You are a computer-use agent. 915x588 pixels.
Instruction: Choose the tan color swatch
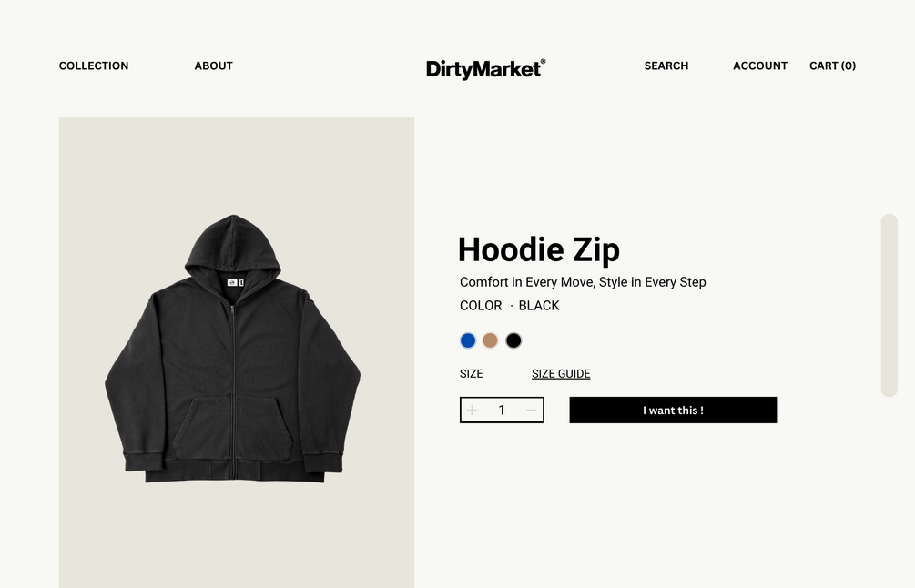pos(490,340)
